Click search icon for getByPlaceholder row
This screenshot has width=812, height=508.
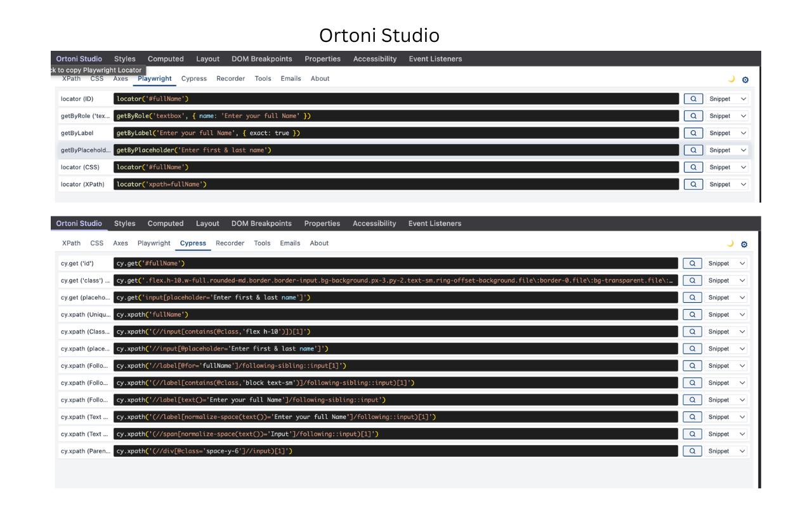pyautogui.click(x=693, y=150)
